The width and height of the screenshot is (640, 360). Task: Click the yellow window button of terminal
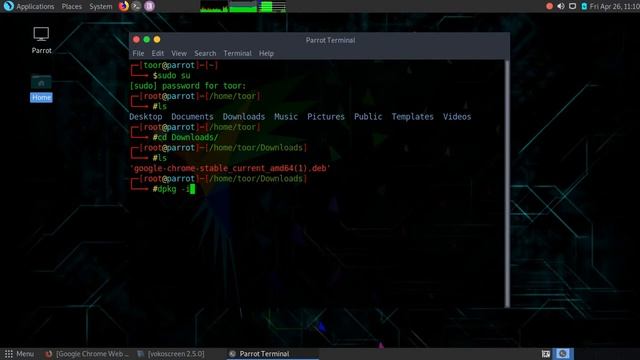(x=157, y=40)
